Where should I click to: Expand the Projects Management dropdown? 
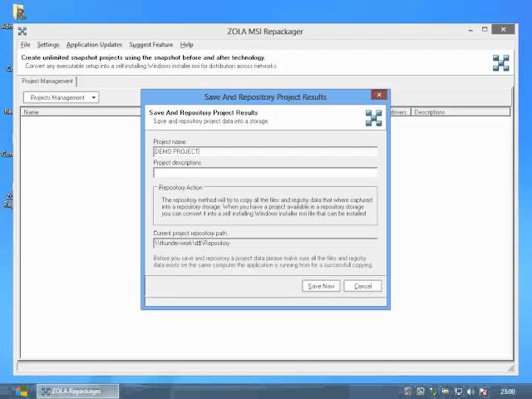[x=61, y=98]
